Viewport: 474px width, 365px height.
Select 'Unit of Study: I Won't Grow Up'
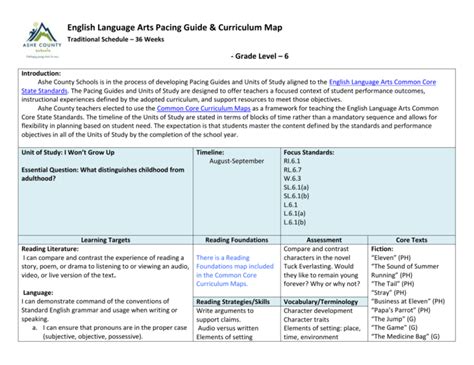68,152
